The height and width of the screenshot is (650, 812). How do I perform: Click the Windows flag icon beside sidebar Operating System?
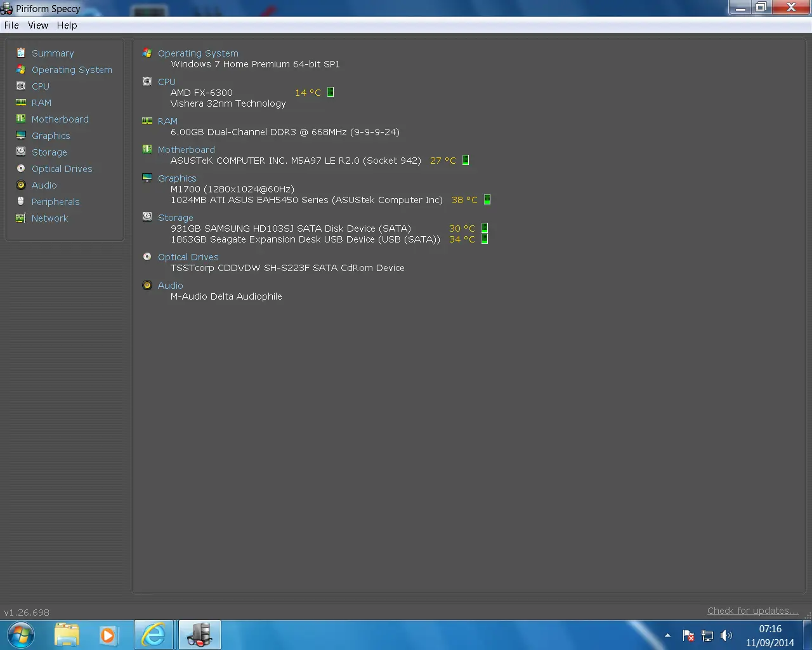point(21,69)
